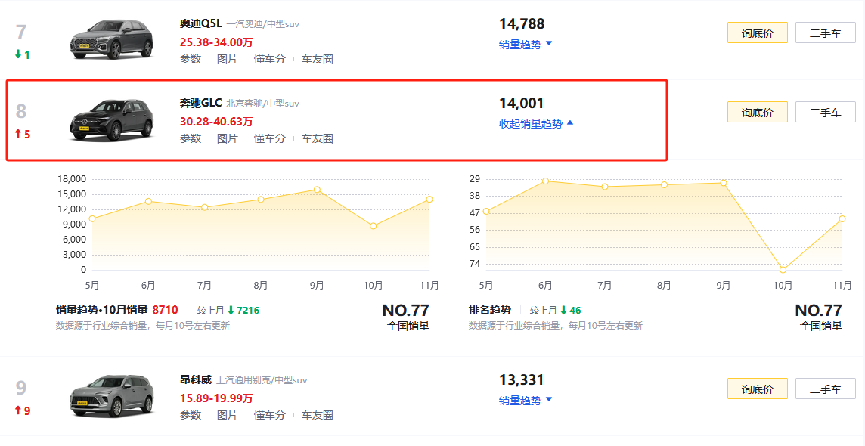Click 二手车 button for 奔驰GLC

(x=825, y=112)
